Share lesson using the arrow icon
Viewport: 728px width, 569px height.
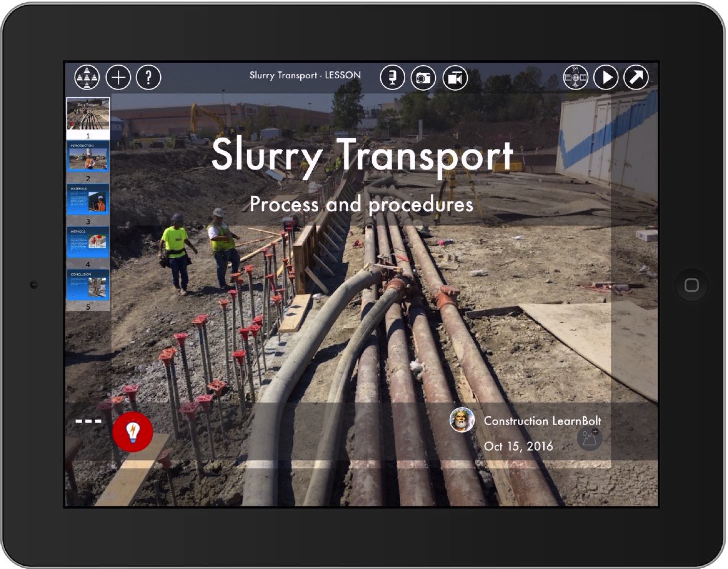636,78
